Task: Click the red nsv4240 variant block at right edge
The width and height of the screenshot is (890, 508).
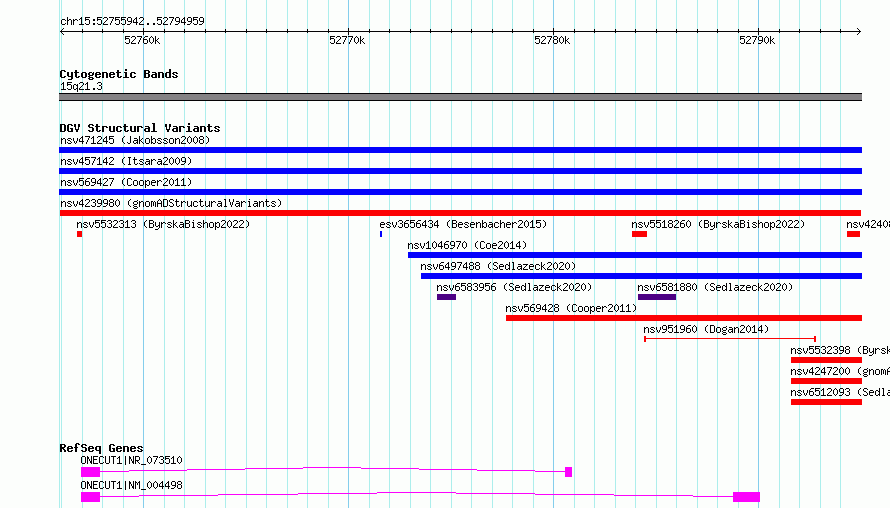Action: 854,234
